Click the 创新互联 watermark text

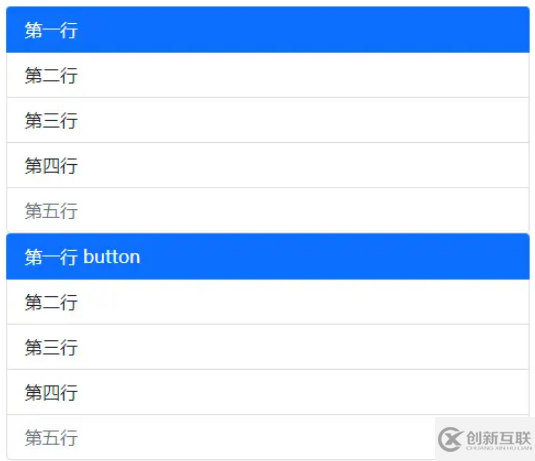(x=498, y=438)
